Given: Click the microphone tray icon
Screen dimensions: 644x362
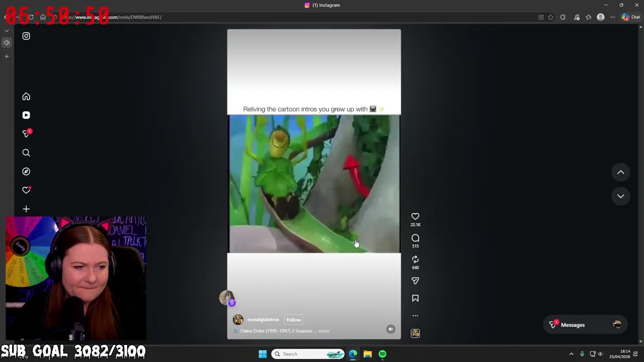Looking at the screenshot, I should (x=582, y=354).
